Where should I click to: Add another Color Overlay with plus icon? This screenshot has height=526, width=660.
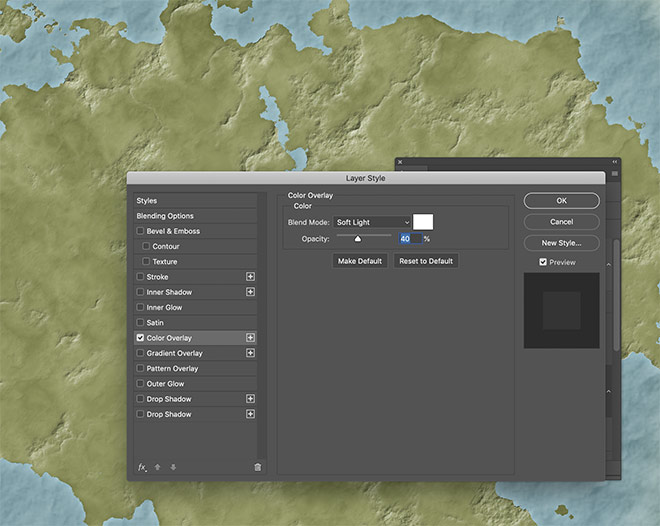click(x=250, y=338)
